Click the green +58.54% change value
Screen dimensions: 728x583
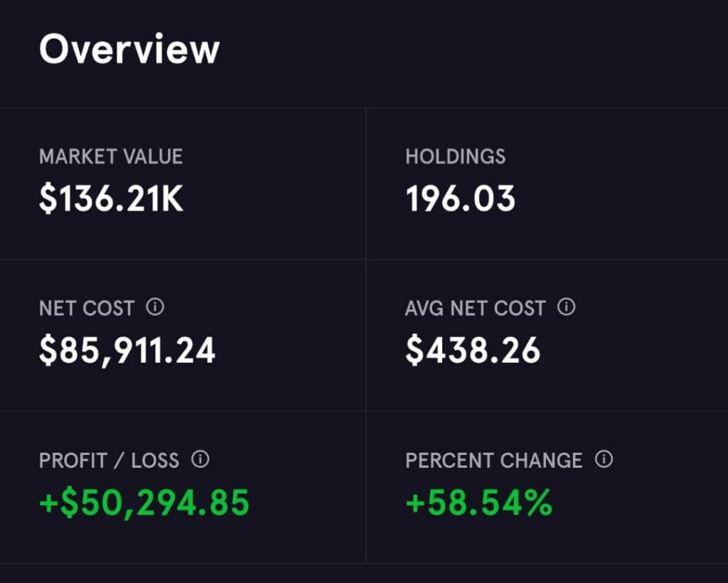pos(478,503)
